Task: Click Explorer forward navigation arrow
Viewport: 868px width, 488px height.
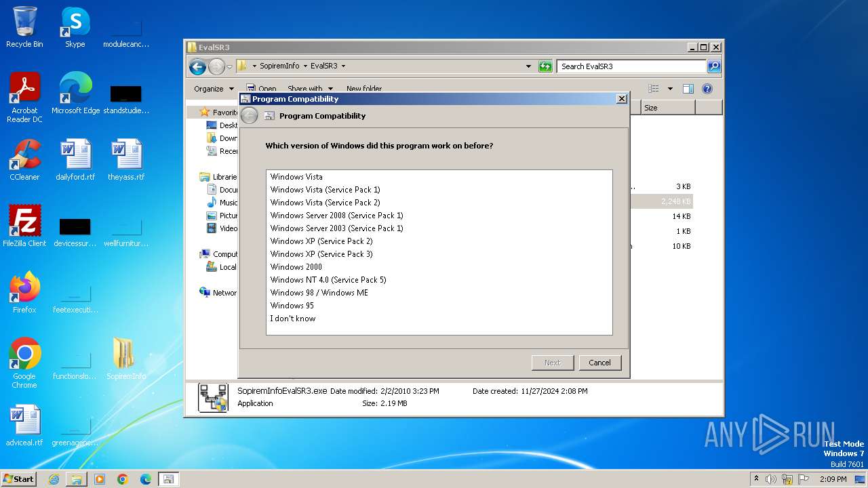Action: (216, 66)
